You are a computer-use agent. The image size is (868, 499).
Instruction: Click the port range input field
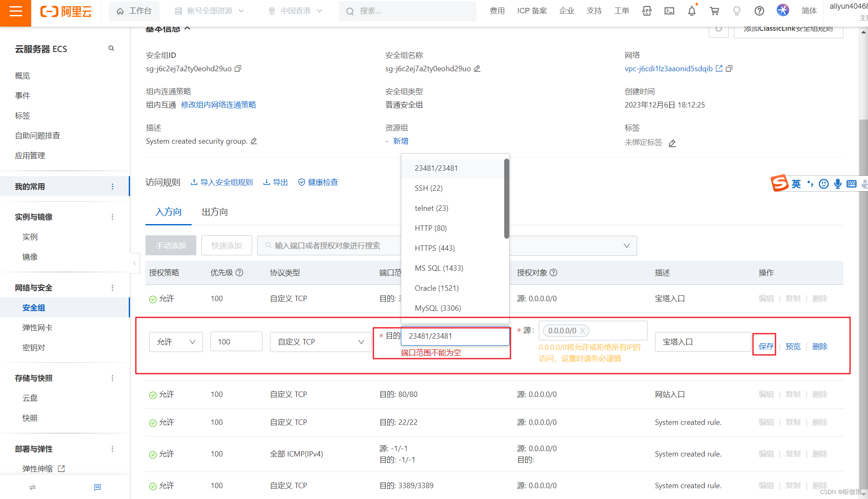[x=455, y=336]
